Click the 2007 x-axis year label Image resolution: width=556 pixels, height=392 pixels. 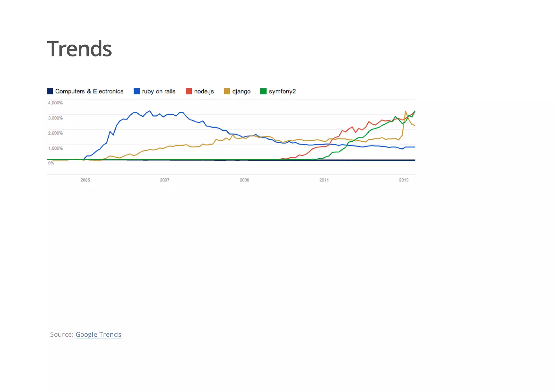(165, 180)
